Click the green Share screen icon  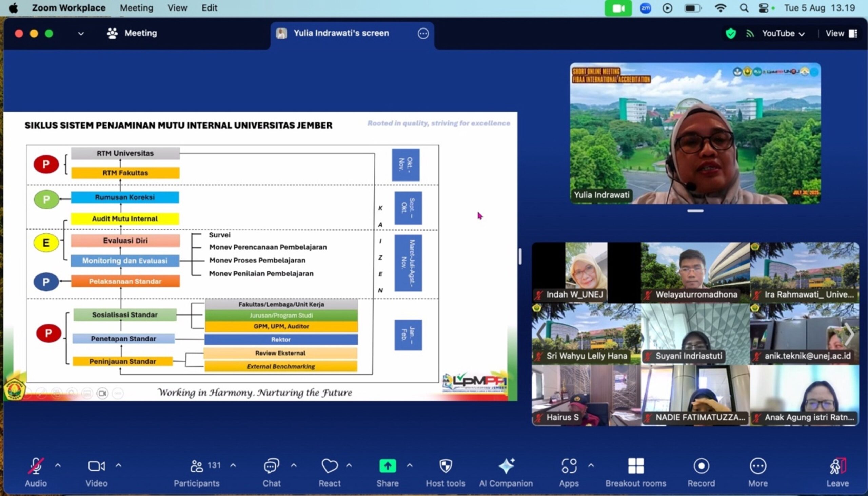[x=387, y=466]
